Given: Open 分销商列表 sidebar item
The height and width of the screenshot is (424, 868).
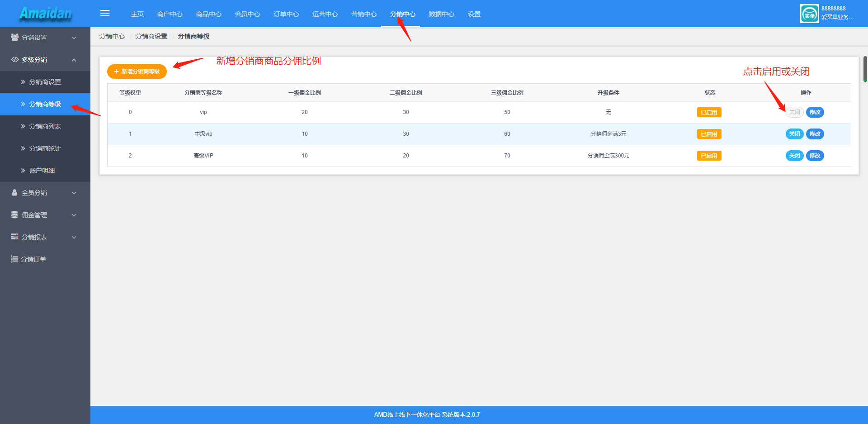Looking at the screenshot, I should point(45,126).
